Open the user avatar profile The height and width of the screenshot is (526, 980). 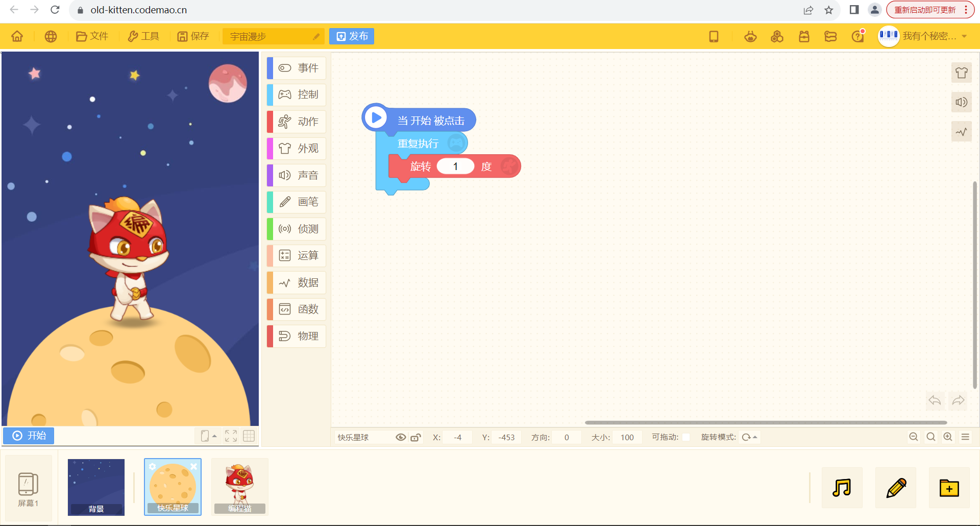pyautogui.click(x=889, y=36)
